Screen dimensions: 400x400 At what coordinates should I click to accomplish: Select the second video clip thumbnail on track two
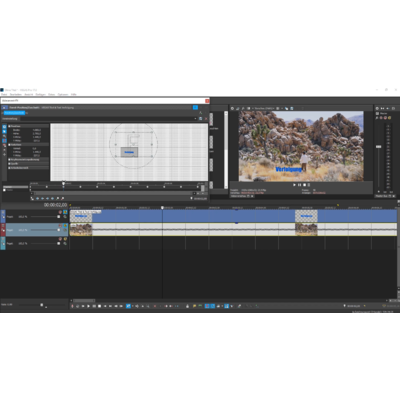click(x=306, y=230)
